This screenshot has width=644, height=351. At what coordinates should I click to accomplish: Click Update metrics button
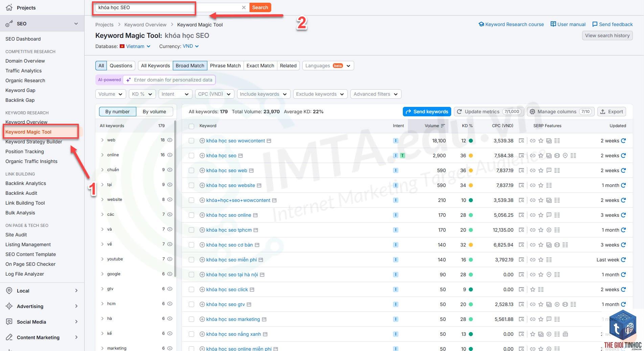pyautogui.click(x=489, y=112)
